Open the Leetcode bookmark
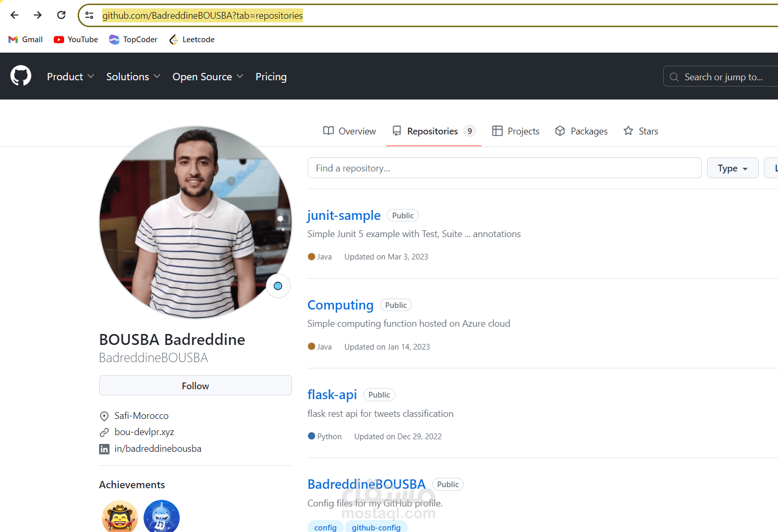The height and width of the screenshot is (532, 778). click(192, 40)
